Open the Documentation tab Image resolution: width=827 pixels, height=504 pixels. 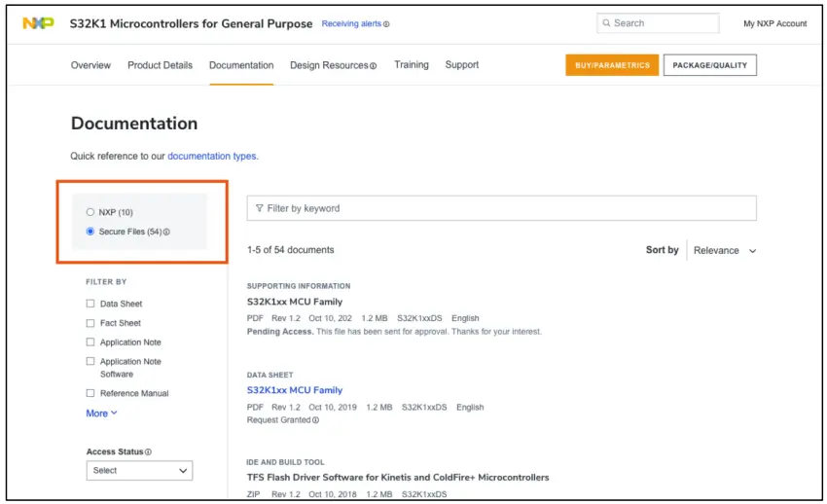[241, 65]
